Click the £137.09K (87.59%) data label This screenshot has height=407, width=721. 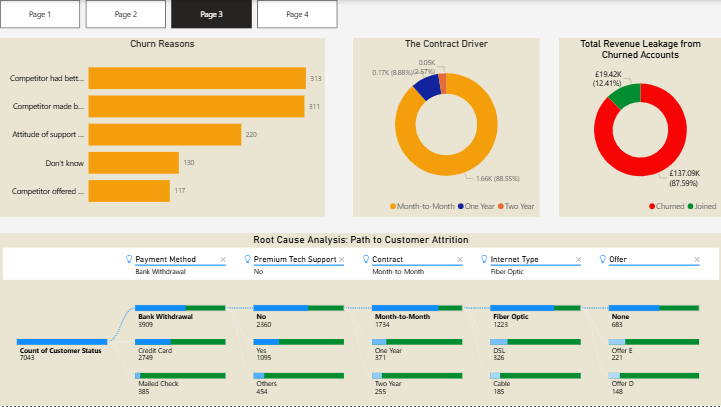coord(684,178)
